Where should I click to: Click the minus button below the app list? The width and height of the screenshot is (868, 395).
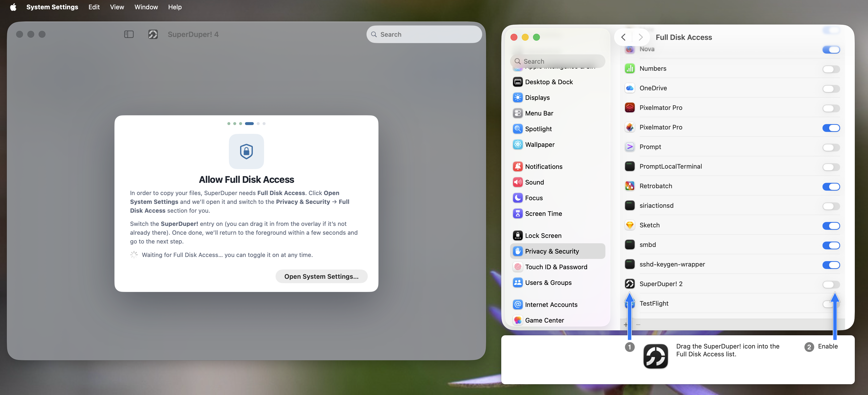[x=638, y=325]
